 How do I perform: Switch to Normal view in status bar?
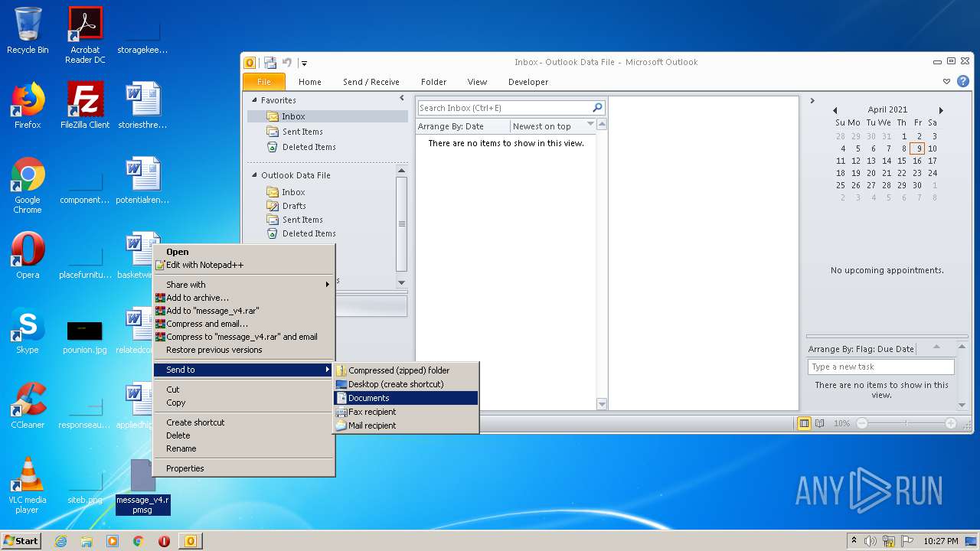[x=804, y=423]
